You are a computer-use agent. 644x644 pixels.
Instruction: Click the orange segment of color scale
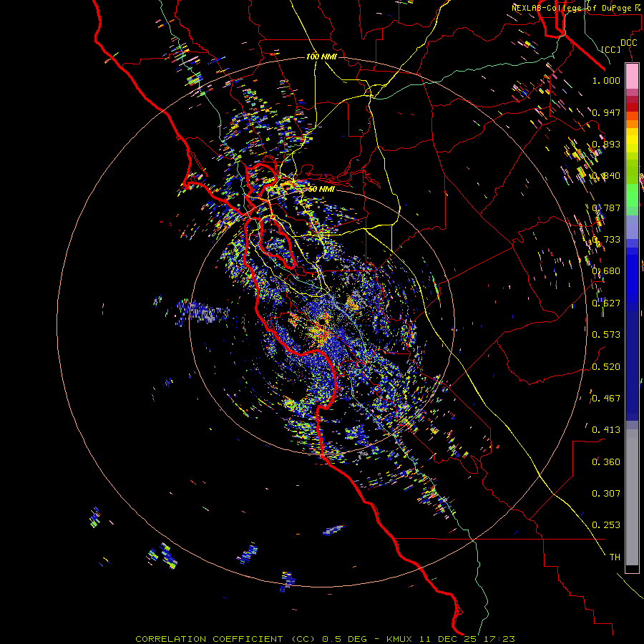click(x=632, y=120)
